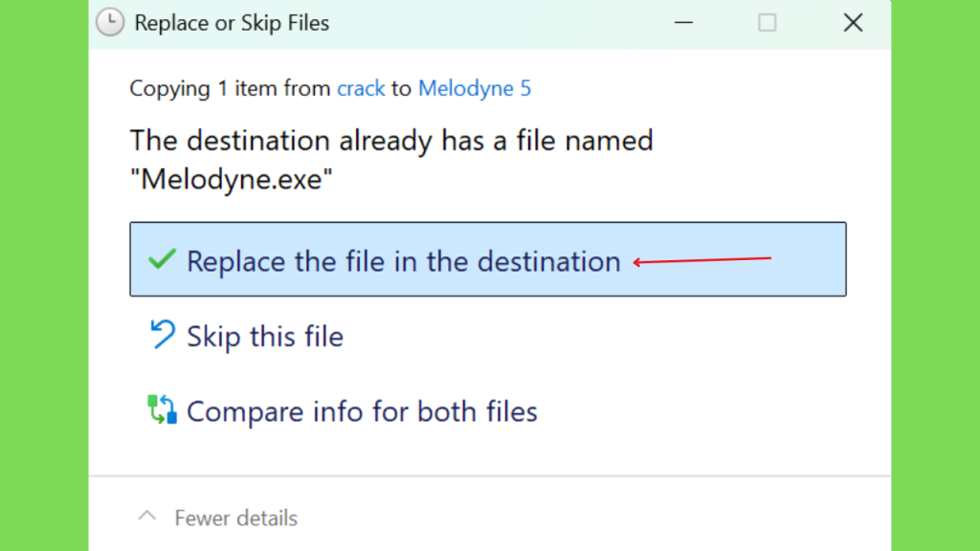980x551 pixels.
Task: Minimize the Replace or Skip Files dialog
Action: (x=683, y=23)
